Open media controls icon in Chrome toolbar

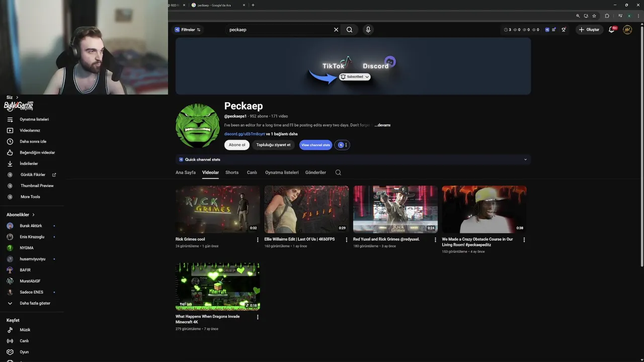point(620,16)
